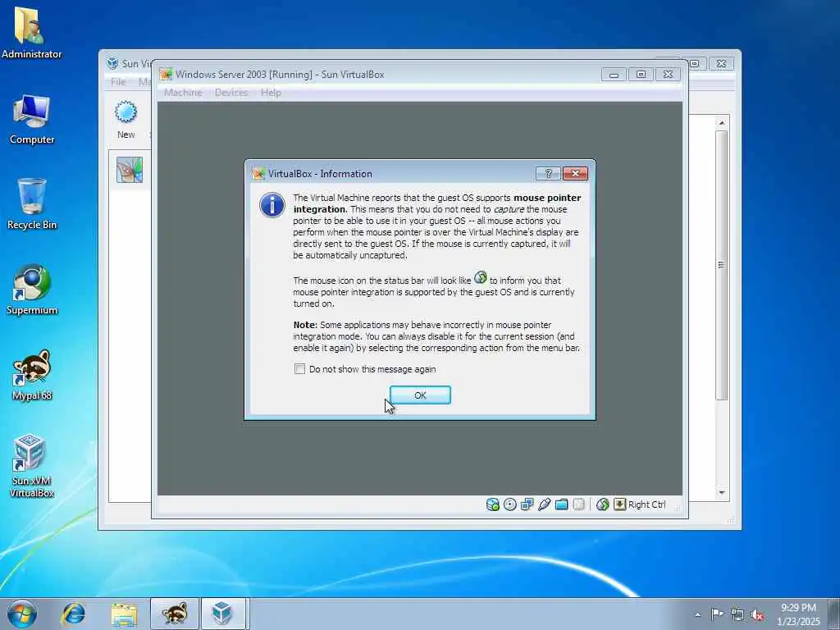Image resolution: width=840 pixels, height=630 pixels.
Task: Click the hard disk activity icon in the status bar
Action: pos(492,504)
